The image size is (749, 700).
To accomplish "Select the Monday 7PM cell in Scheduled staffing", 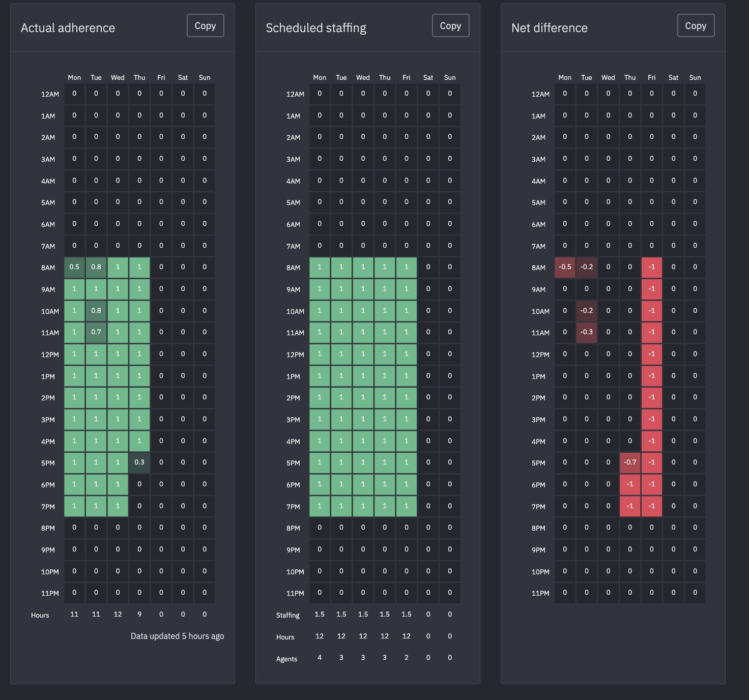I will (320, 506).
